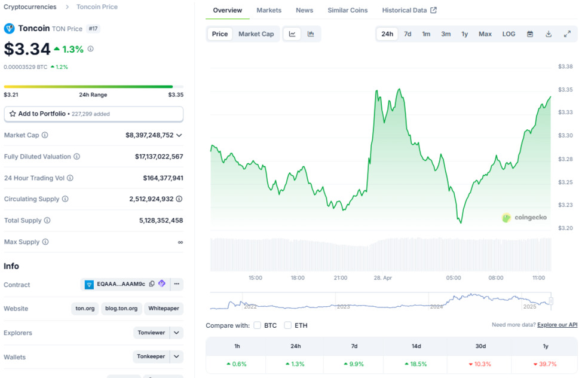Open contract more options ellipsis
The width and height of the screenshot is (588, 378).
coord(177,284)
